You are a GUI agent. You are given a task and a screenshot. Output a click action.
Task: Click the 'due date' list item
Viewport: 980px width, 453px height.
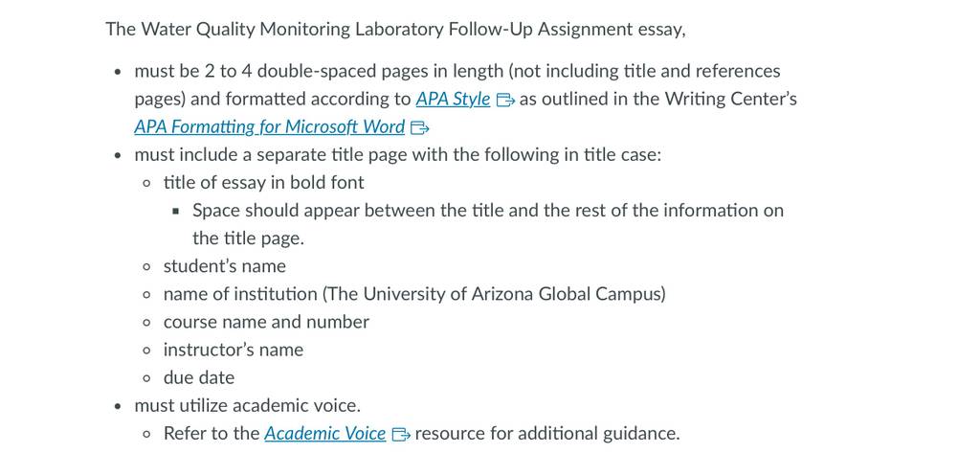[199, 377]
